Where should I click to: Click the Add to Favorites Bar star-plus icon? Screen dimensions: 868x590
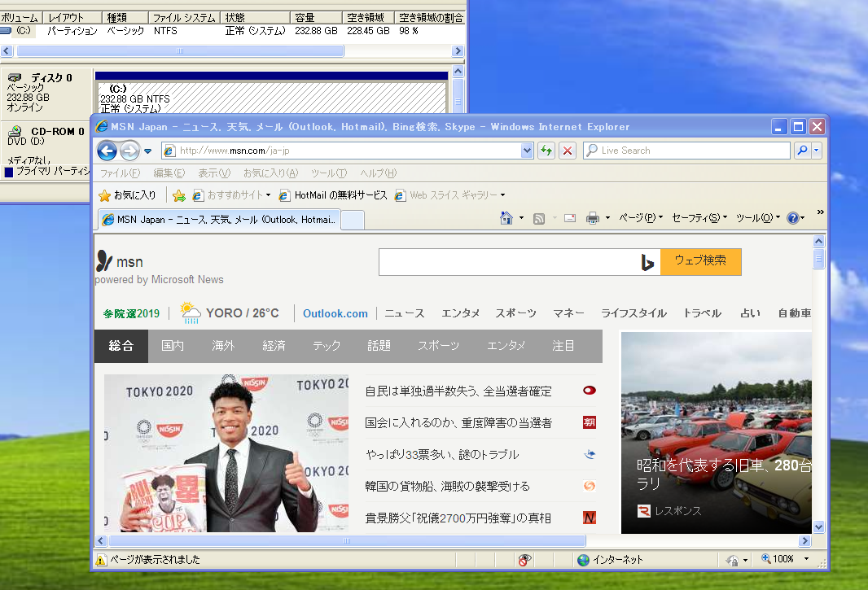[181, 195]
